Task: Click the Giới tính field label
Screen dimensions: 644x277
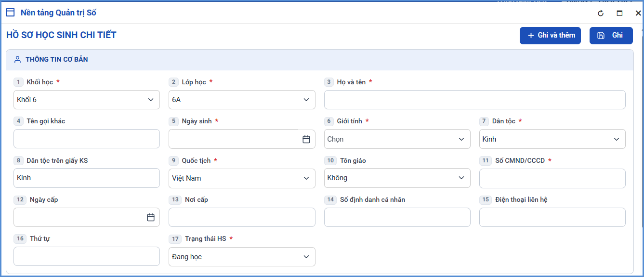Action: pyautogui.click(x=350, y=121)
